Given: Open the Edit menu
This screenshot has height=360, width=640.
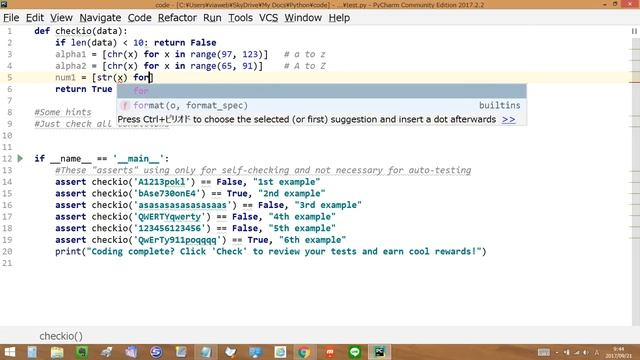Looking at the screenshot, I should [35, 18].
